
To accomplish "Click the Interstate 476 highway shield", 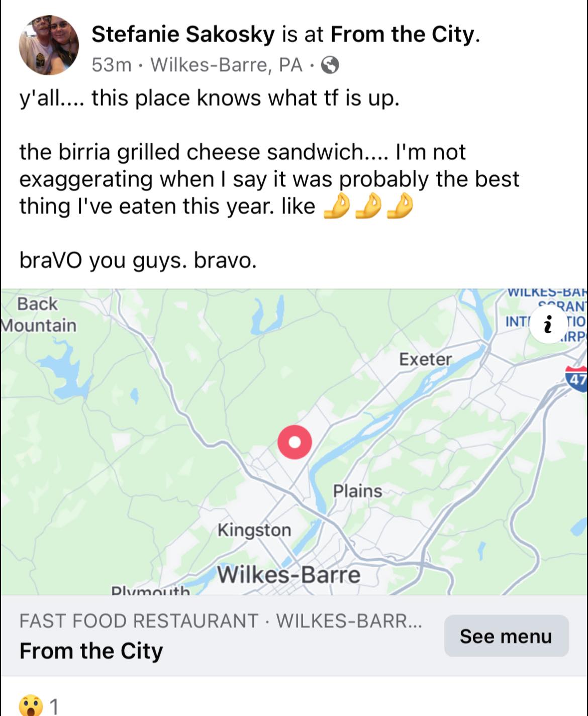I will tap(577, 378).
